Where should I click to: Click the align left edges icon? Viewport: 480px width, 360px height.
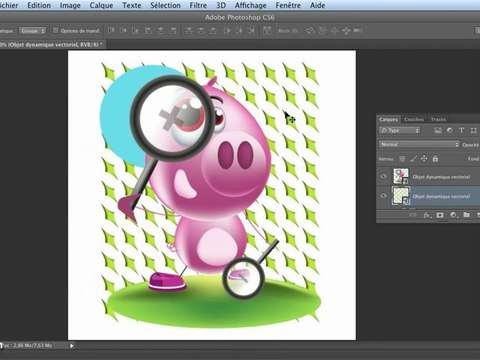(x=148, y=31)
